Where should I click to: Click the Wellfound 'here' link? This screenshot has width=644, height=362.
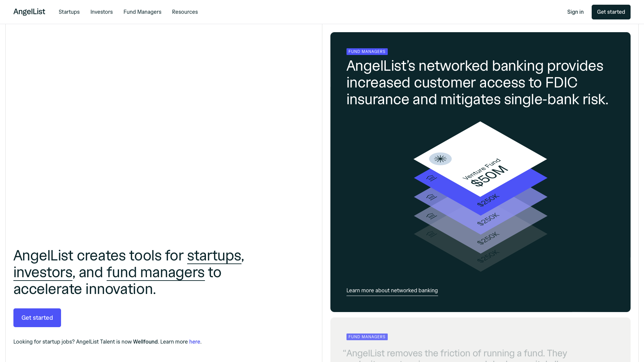(195, 342)
